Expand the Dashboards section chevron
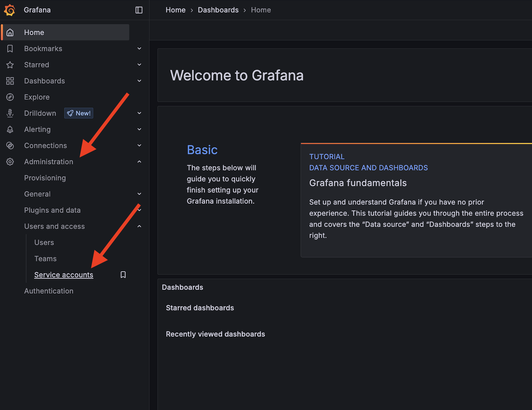Viewport: 532px width, 410px height. tap(139, 81)
